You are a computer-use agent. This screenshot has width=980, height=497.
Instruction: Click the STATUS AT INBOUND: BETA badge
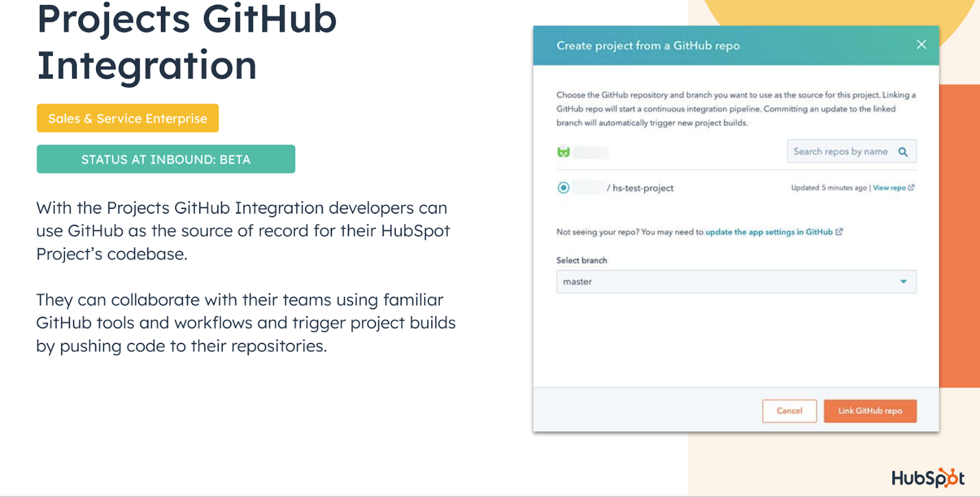166,159
